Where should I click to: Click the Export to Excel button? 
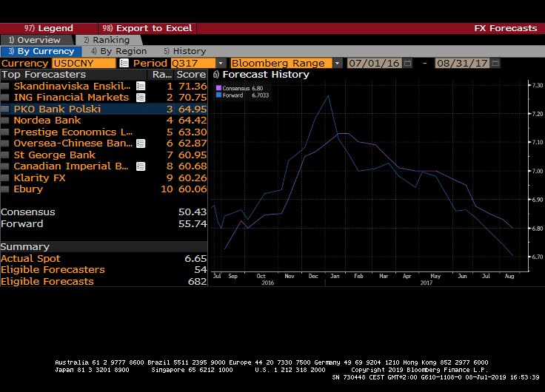tap(148, 28)
